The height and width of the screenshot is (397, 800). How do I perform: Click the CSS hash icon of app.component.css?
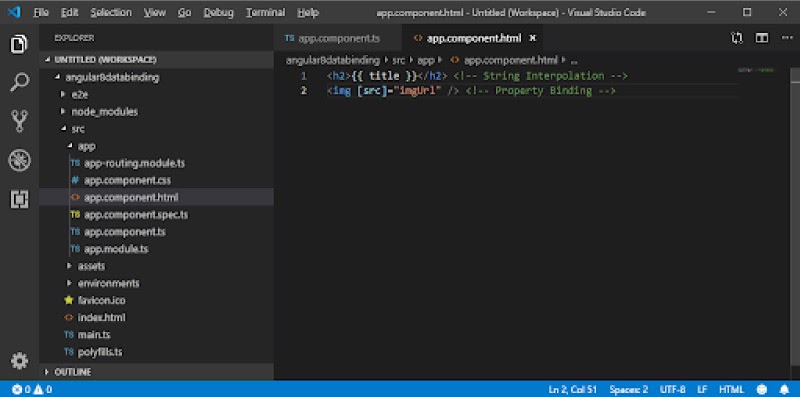click(x=75, y=180)
